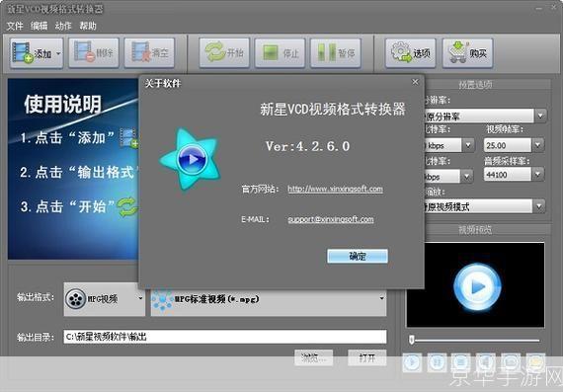Close the 关于软件 dialog with the X
563x392 pixels.
415,82
